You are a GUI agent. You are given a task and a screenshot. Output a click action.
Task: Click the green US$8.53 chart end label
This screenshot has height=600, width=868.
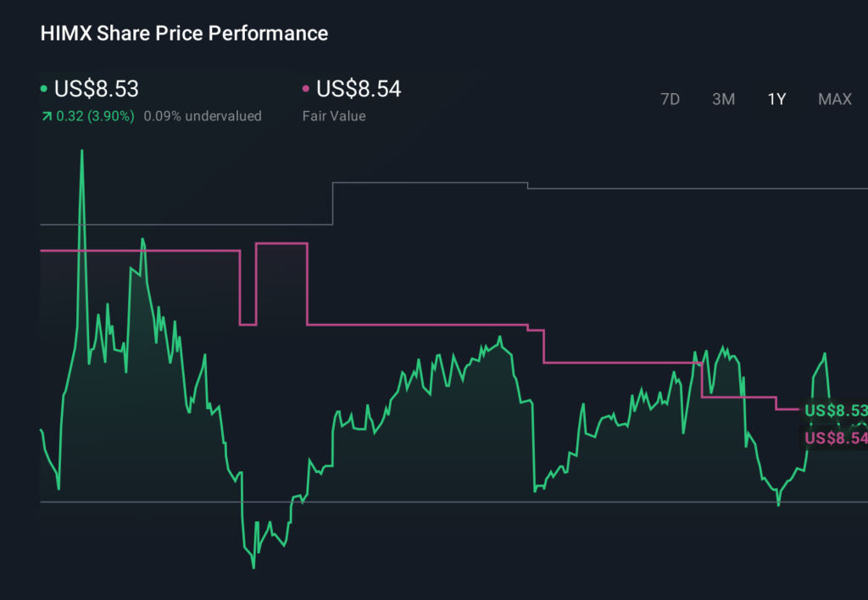pos(836,411)
